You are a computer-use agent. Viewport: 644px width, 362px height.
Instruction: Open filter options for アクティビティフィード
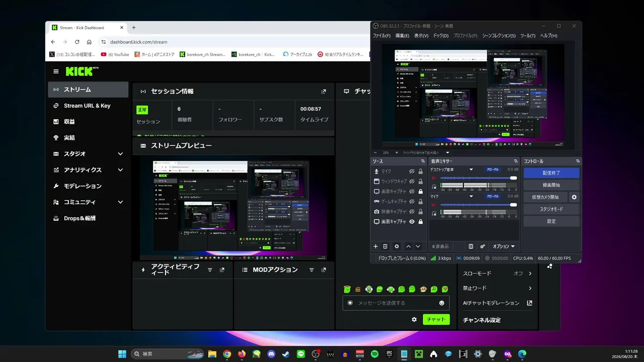coord(210,270)
